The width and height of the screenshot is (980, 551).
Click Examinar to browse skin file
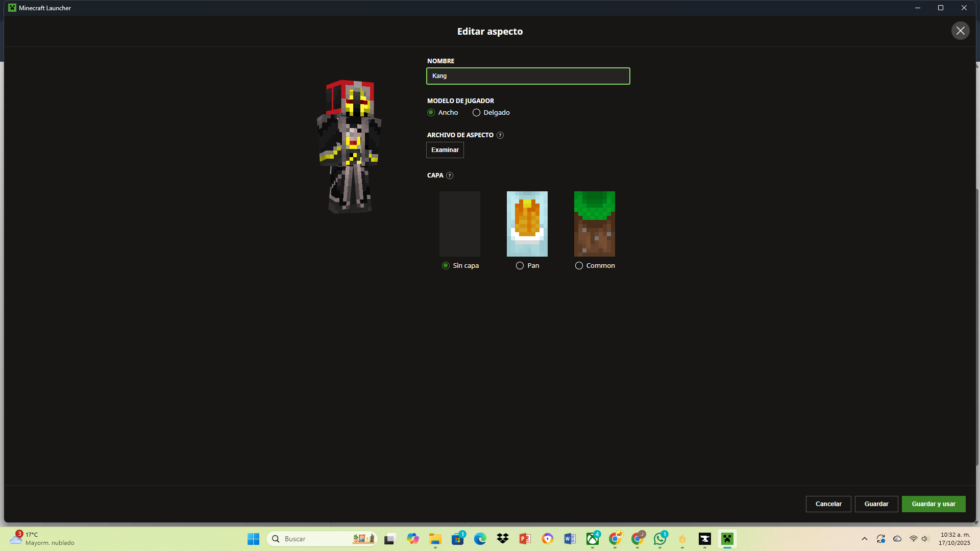point(445,150)
